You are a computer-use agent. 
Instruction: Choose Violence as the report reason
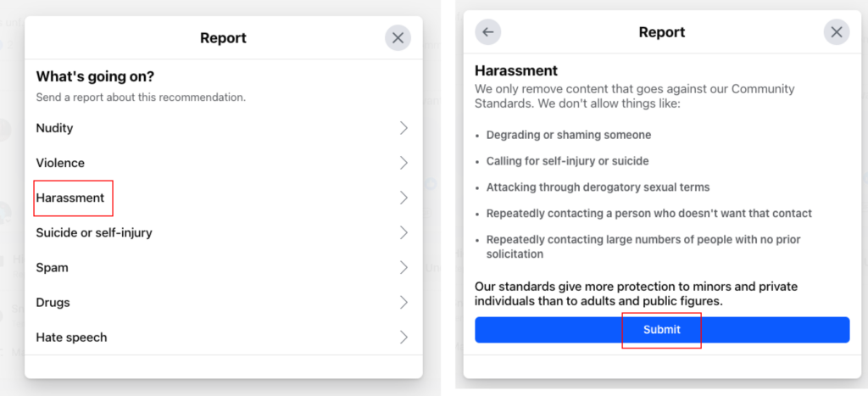click(x=60, y=163)
